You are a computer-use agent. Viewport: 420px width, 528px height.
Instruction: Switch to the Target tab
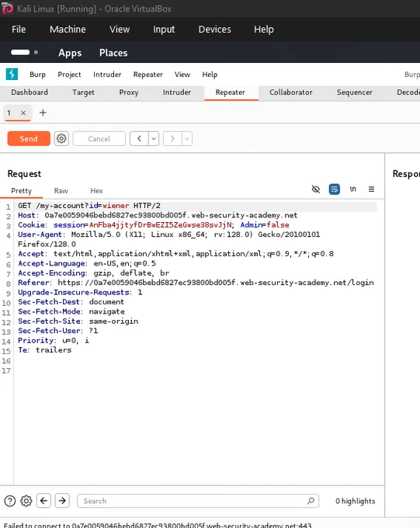83,92
